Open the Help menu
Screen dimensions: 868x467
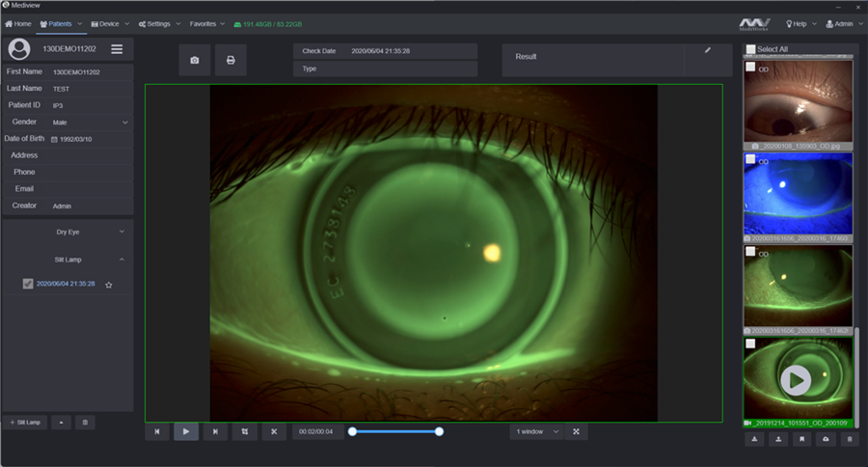coord(796,24)
